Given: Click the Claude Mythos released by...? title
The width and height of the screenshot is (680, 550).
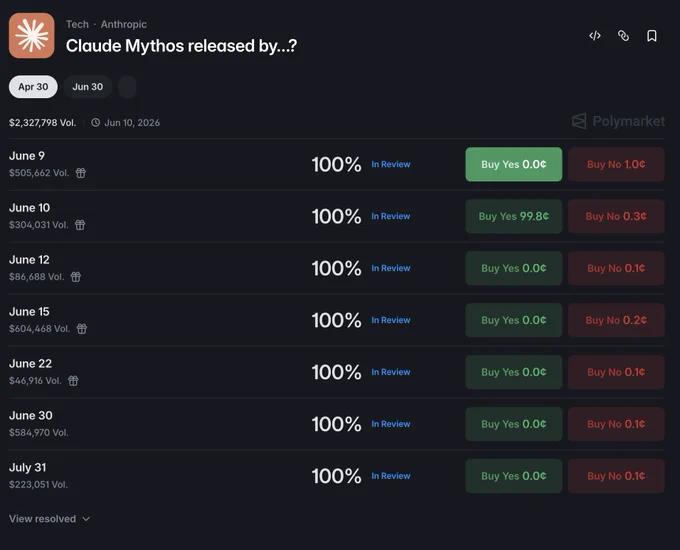Looking at the screenshot, I should tap(182, 46).
